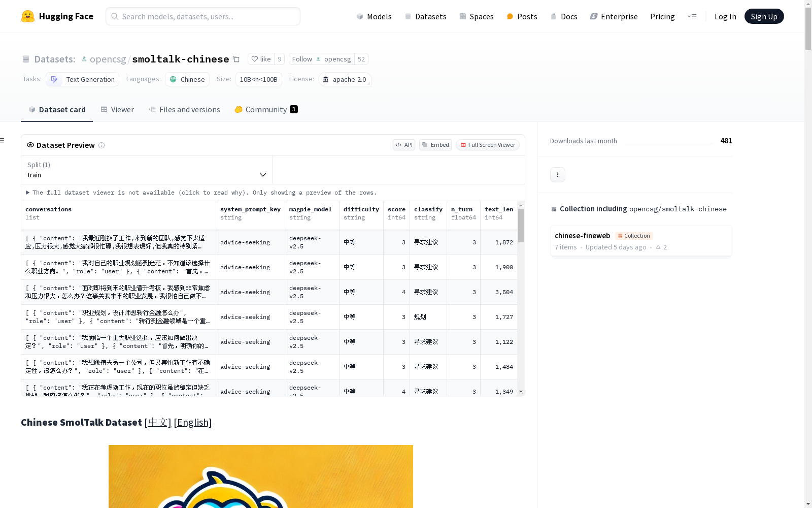Open the Pricing page
Image resolution: width=812 pixels, height=508 pixels.
pos(662,16)
